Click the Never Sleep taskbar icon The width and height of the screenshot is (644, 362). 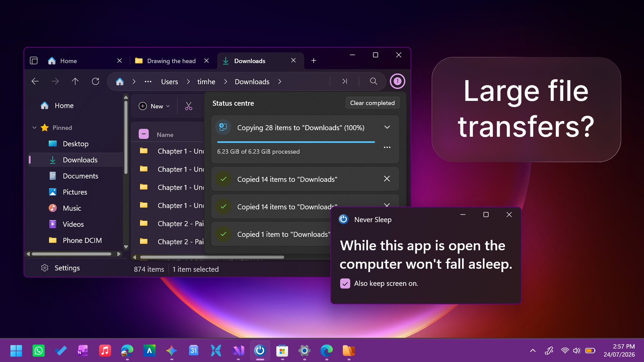tap(260, 351)
